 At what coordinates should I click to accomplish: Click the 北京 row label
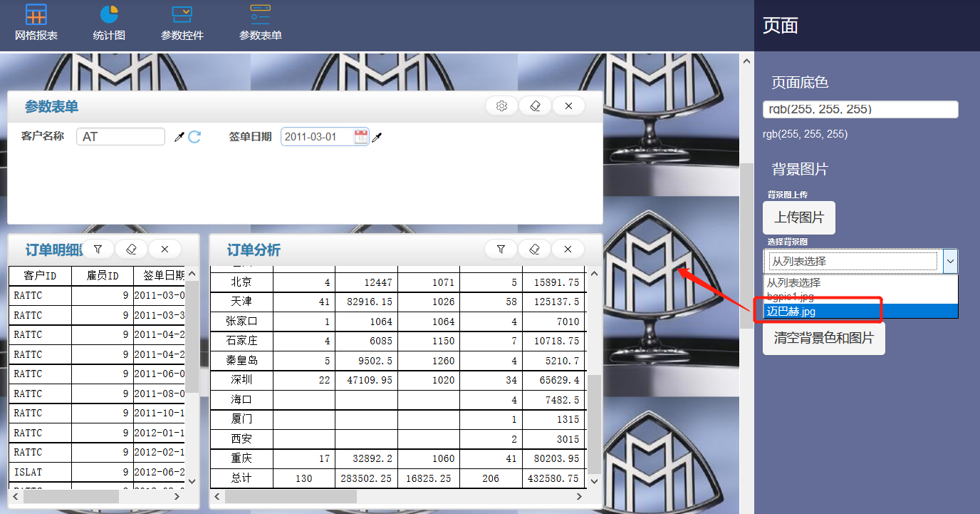[241, 282]
